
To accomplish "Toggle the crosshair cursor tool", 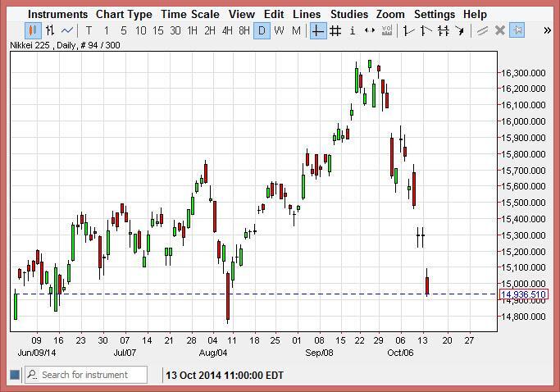I will 317,31.
